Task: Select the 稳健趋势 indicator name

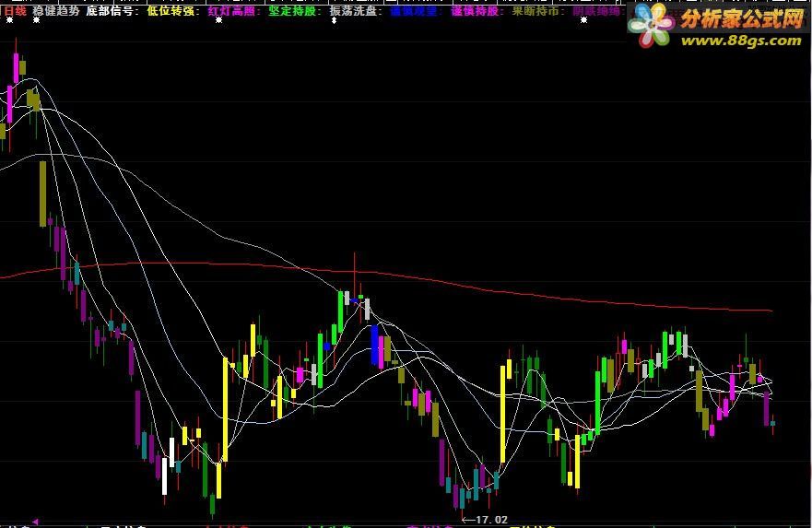Action: [x=56, y=11]
